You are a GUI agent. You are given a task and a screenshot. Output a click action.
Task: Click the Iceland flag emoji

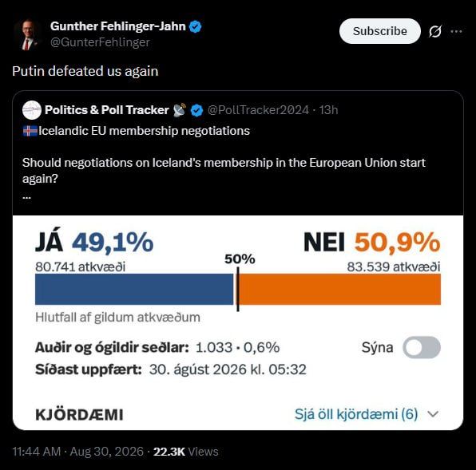coord(30,131)
